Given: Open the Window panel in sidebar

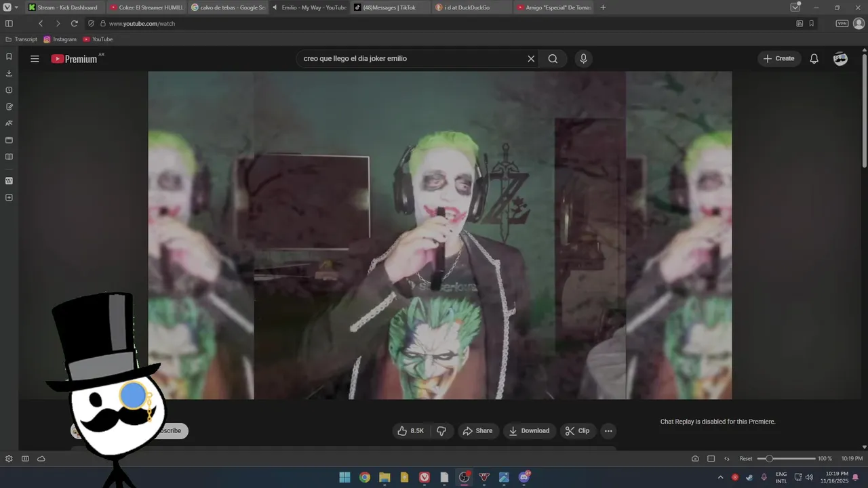Looking at the screenshot, I should [9, 140].
